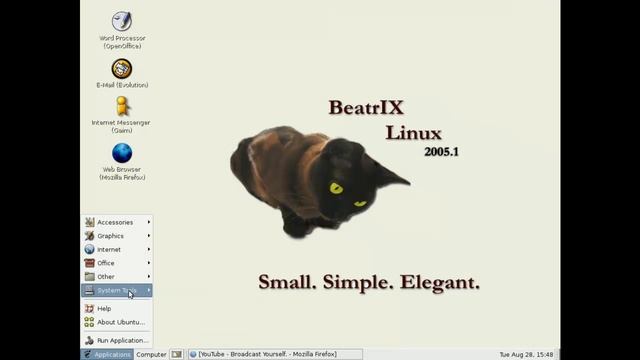Choose About Ubuntu... menu entry
Viewport: 640px width, 360px height.
[x=117, y=322]
